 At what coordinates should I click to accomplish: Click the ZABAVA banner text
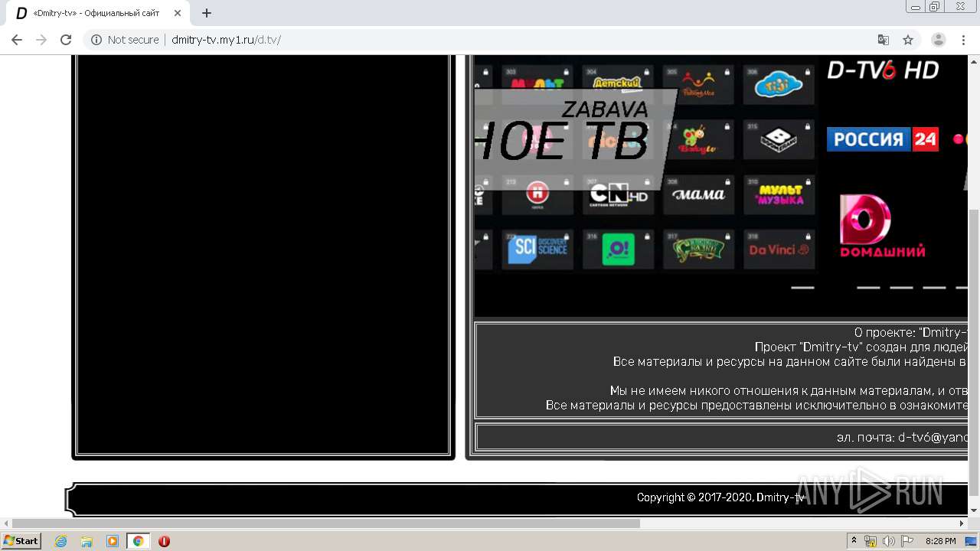[605, 109]
